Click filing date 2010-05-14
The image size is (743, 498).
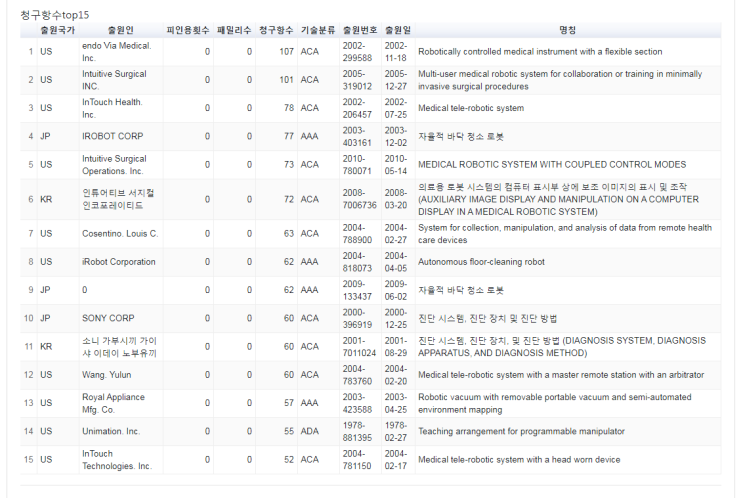396,164
